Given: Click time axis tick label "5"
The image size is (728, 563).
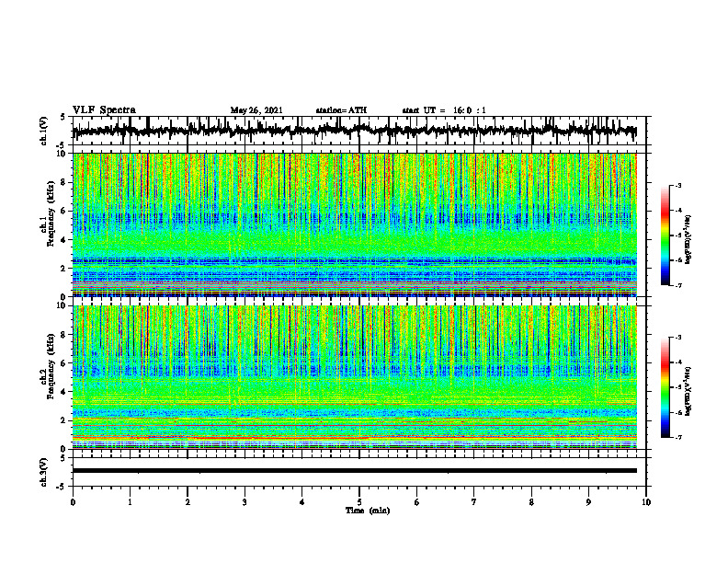Looking at the screenshot, I should click(x=359, y=502).
